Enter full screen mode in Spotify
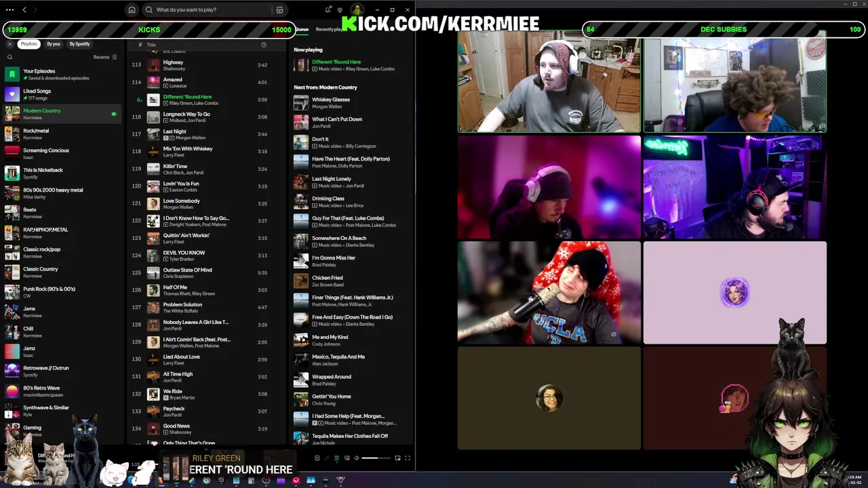The image size is (868, 488). coord(408,458)
